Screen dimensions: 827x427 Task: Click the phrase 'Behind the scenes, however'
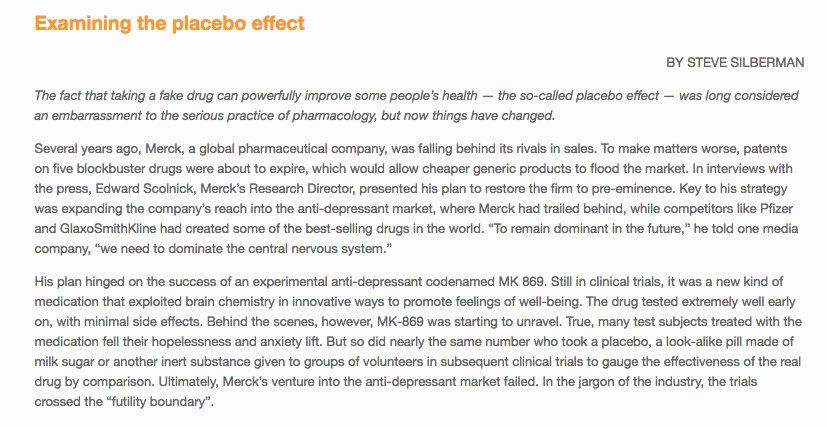(291, 322)
